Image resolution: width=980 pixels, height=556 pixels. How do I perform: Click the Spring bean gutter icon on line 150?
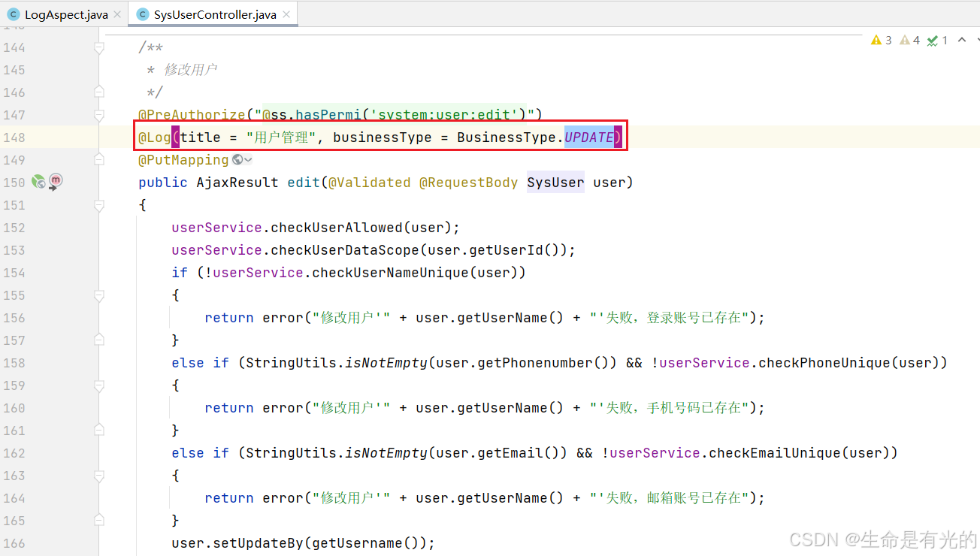coord(38,182)
